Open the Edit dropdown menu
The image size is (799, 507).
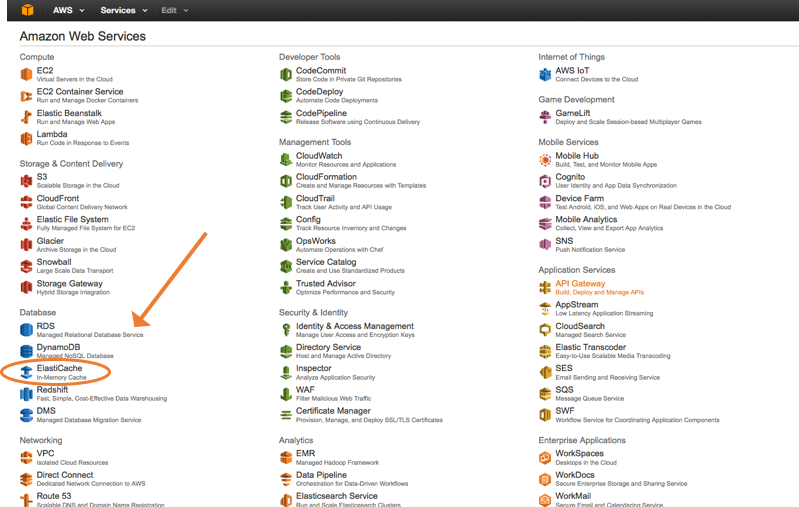[175, 10]
